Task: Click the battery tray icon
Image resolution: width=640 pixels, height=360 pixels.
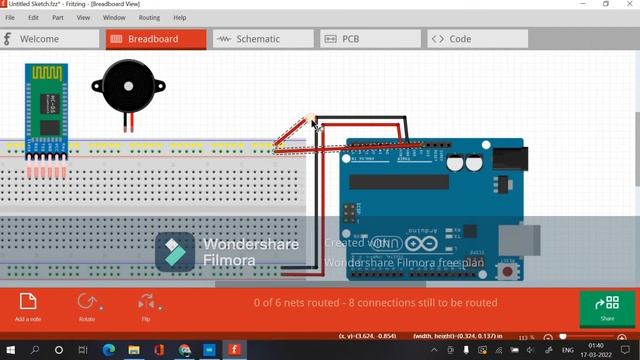Action: coord(515,350)
